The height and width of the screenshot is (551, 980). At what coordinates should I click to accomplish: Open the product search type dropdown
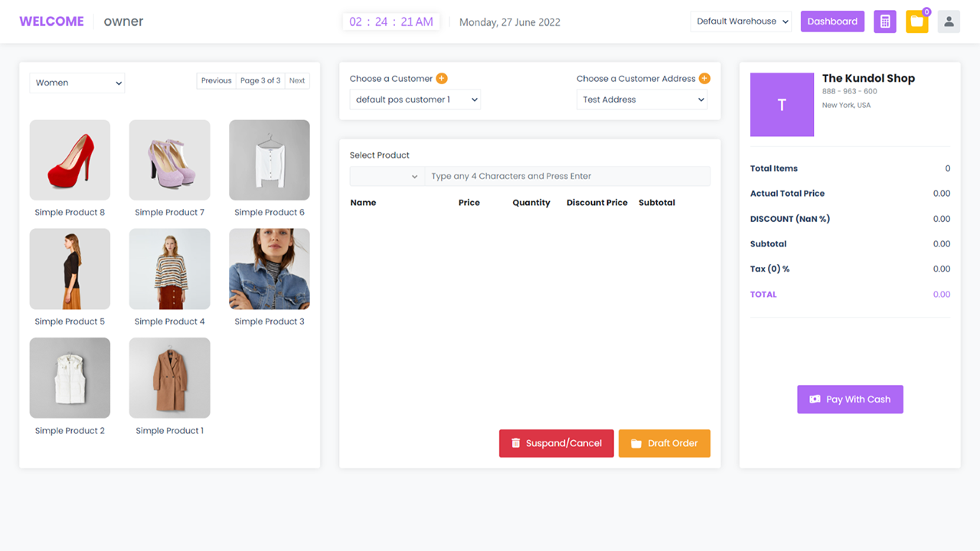click(387, 176)
